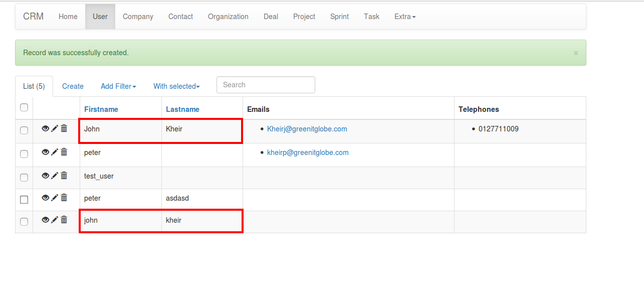Click the Create link to add a user
Viewport: 644px width, 303px height.
tap(72, 86)
